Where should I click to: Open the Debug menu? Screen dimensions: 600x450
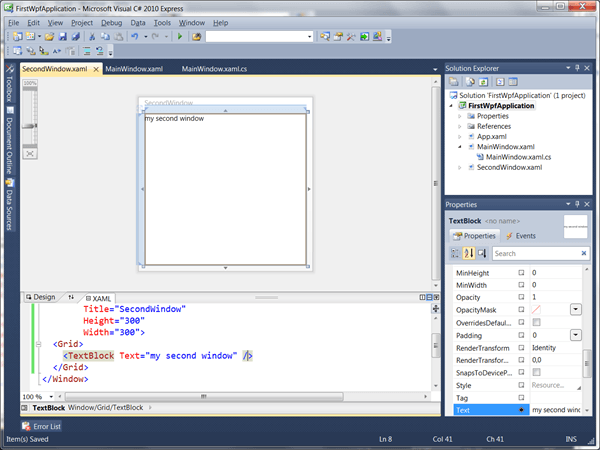[x=111, y=23]
